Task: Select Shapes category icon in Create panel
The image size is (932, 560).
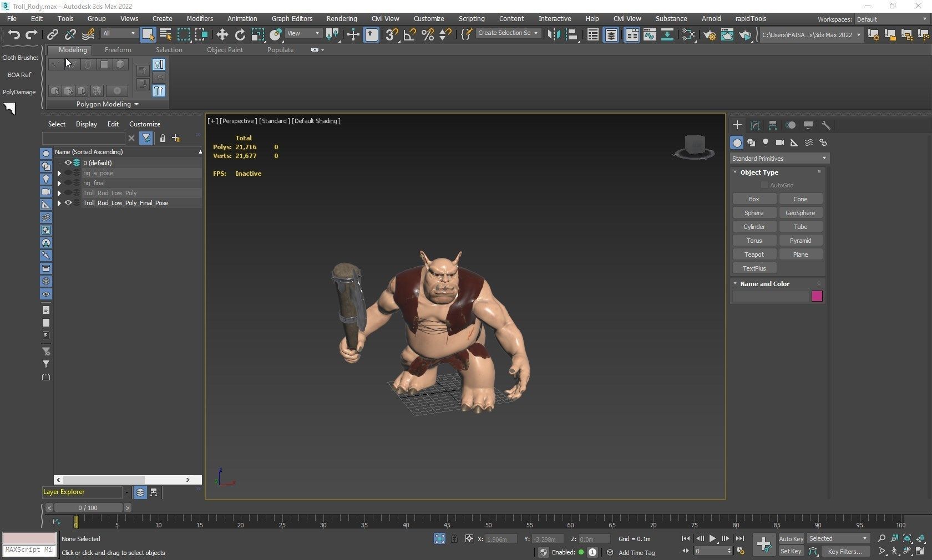Action: 751,142
